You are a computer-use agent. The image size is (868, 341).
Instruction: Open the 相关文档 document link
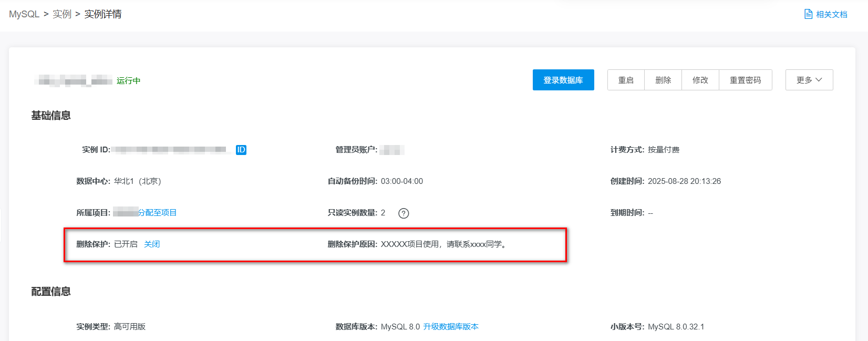(x=826, y=14)
